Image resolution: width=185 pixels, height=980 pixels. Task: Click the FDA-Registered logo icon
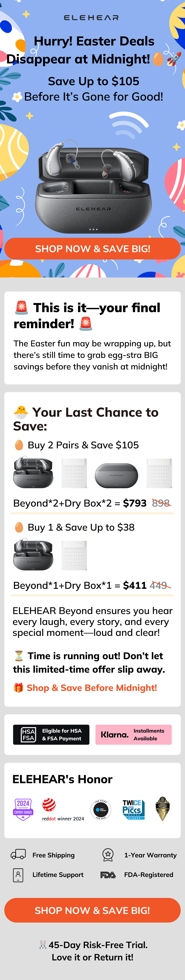108,875
